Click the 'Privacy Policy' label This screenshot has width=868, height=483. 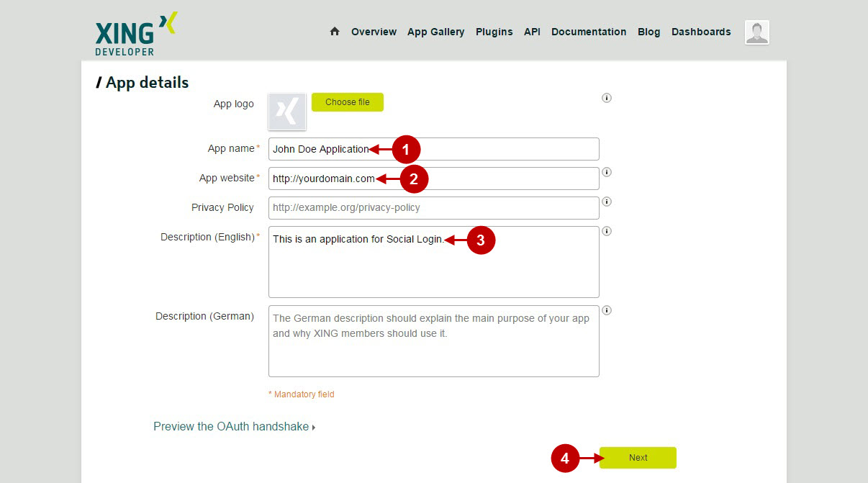(x=222, y=207)
